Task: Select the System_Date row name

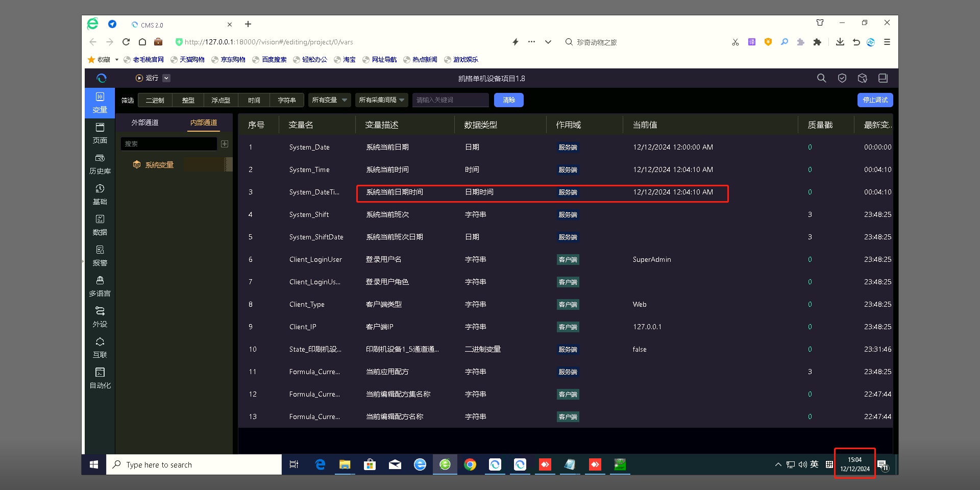Action: [309, 147]
